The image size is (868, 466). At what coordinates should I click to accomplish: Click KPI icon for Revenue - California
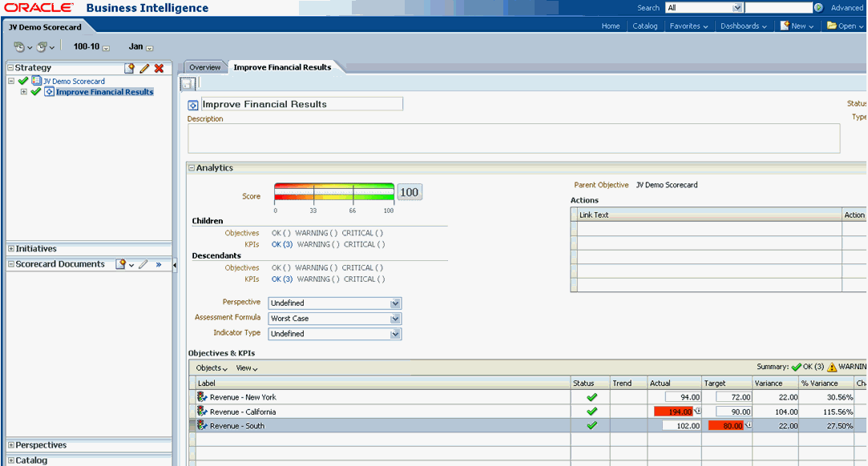click(202, 412)
